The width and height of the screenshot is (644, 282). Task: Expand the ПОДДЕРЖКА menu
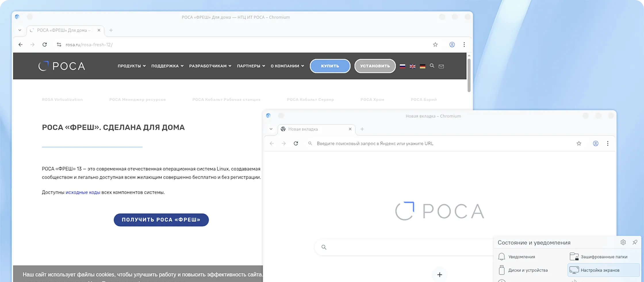(167, 66)
